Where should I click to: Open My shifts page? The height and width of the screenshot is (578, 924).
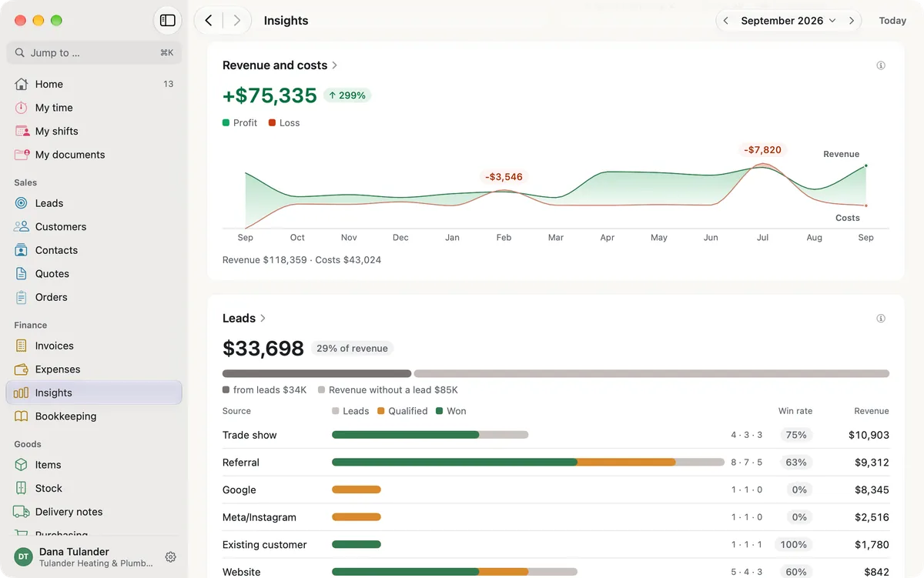94,131
